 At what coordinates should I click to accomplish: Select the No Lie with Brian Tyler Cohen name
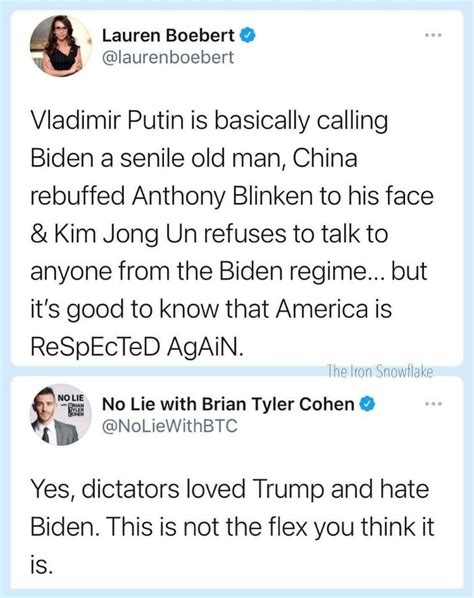point(228,404)
